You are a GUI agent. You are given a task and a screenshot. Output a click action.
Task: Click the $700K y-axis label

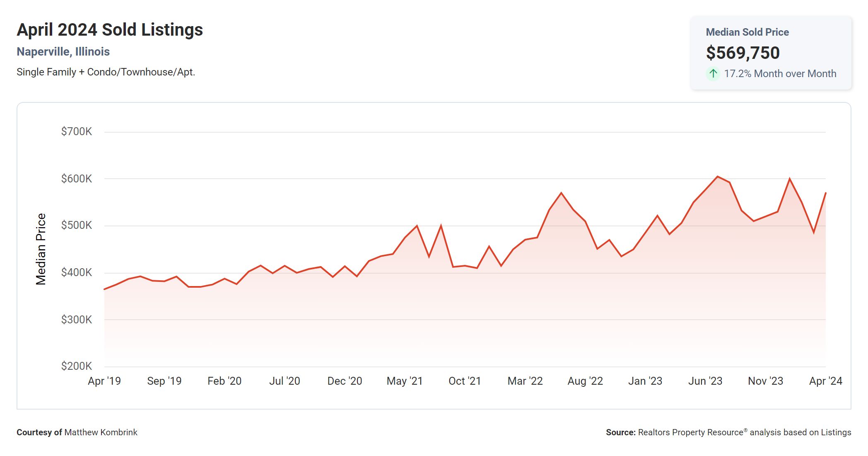tap(77, 132)
